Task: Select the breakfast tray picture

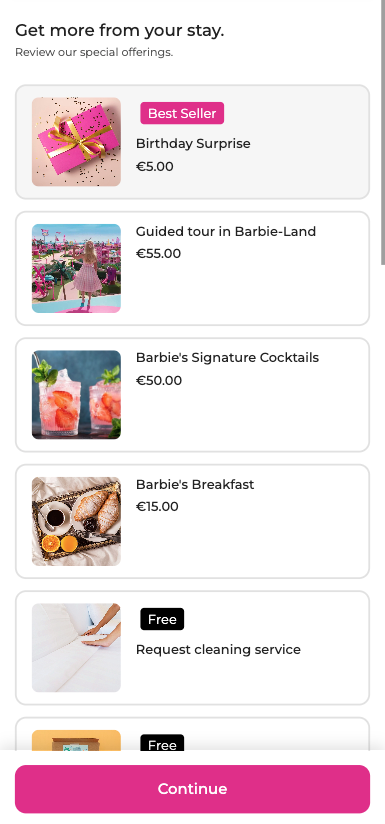Action: click(x=76, y=521)
